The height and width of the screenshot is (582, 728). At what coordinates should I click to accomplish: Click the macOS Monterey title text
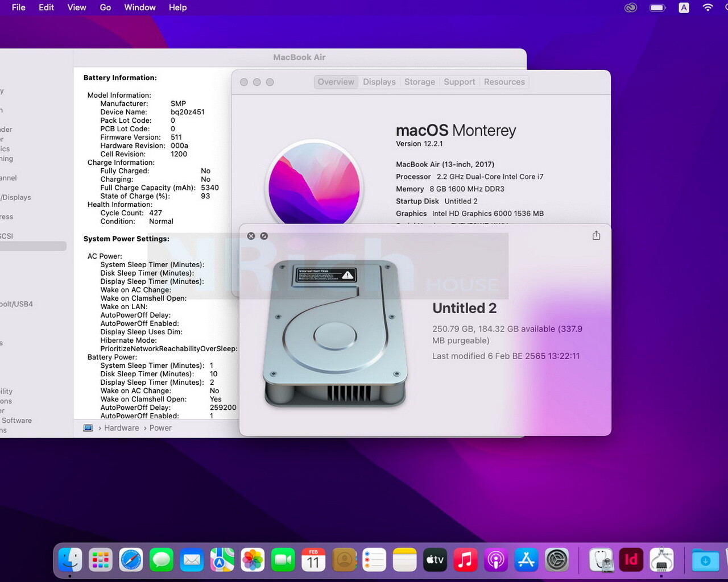click(456, 131)
